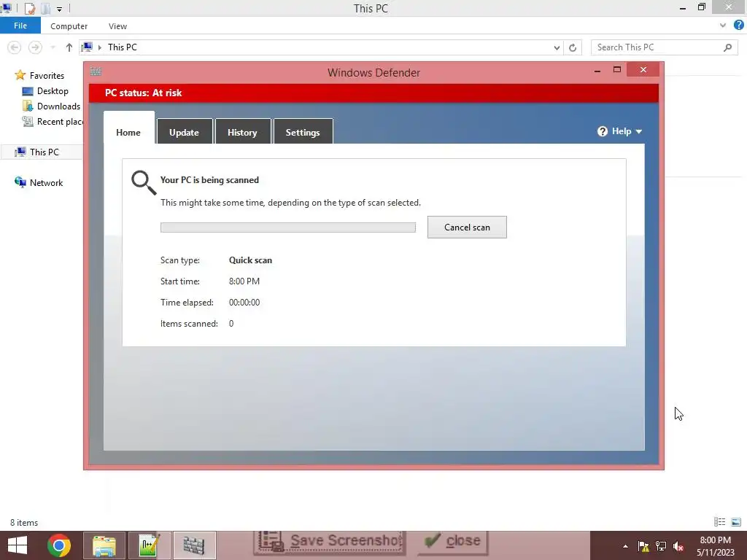Click the muted volume tray icon
This screenshot has width=747, height=560.
click(x=678, y=546)
